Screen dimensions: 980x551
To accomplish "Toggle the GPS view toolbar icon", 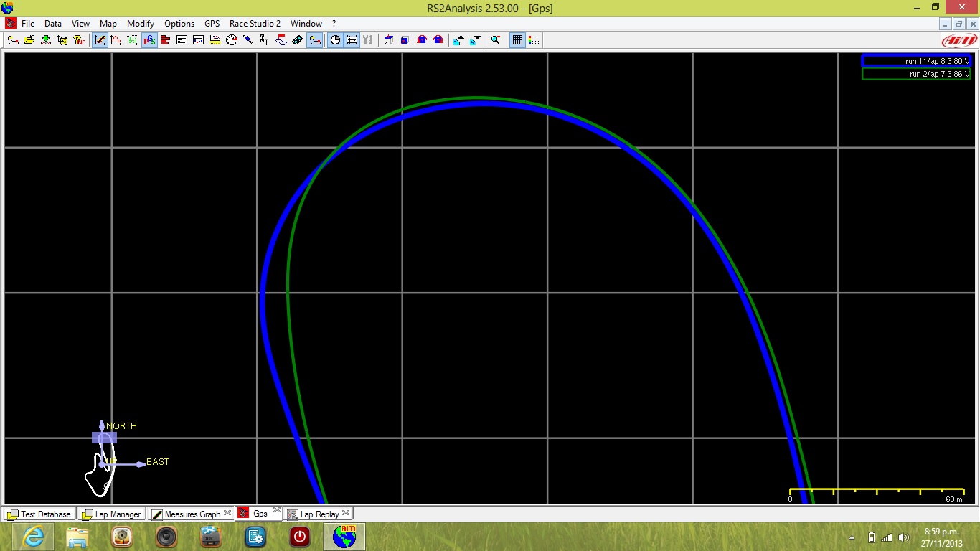I will (x=149, y=40).
